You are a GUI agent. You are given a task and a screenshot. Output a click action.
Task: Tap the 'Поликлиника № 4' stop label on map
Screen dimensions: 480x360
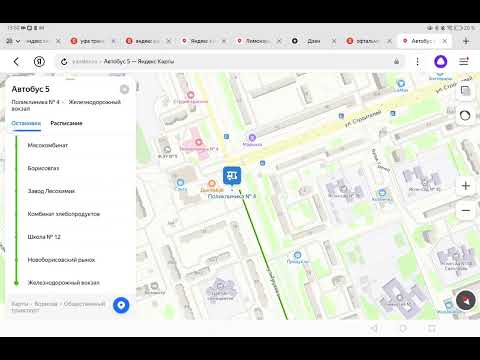(x=232, y=196)
